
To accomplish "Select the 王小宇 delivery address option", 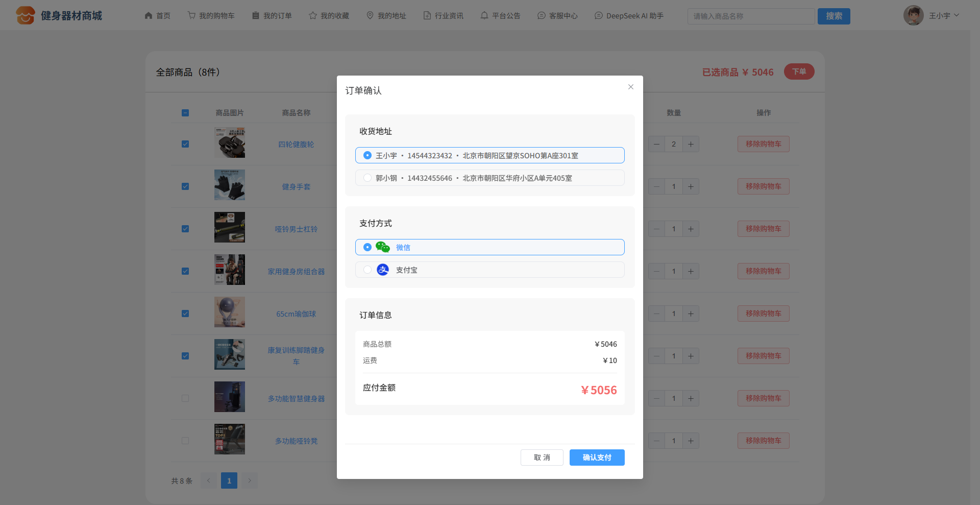I will [367, 155].
